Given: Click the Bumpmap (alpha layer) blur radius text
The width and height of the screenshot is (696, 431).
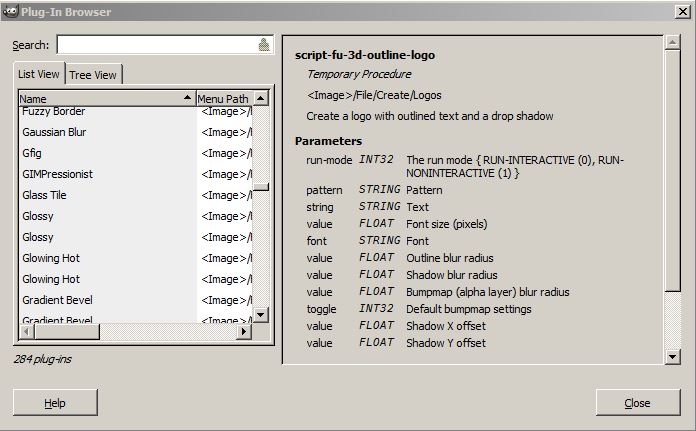Looking at the screenshot, I should click(x=488, y=292).
